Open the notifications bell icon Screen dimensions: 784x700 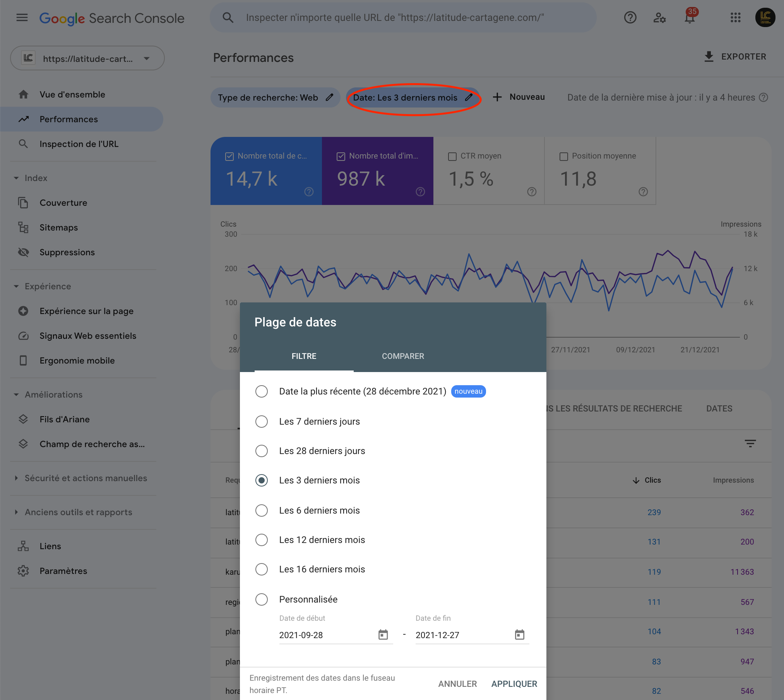(690, 18)
